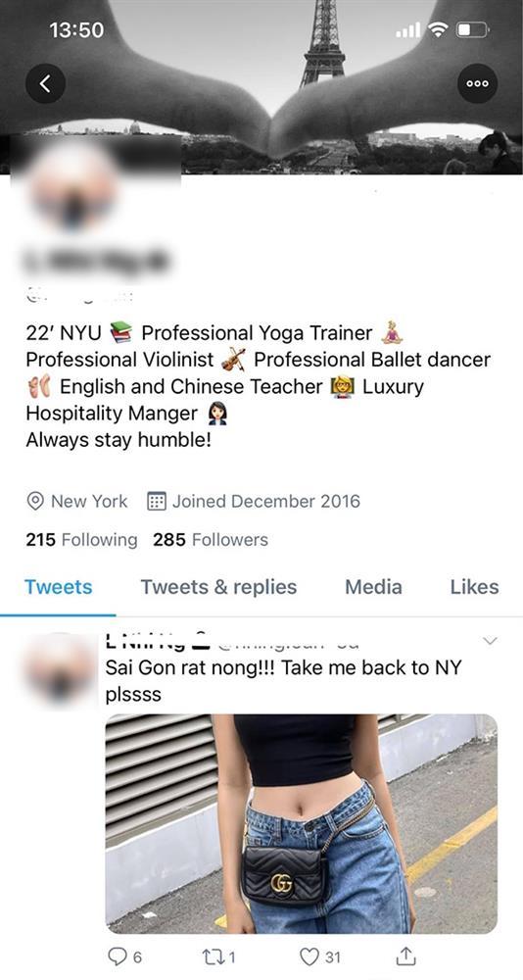This screenshot has height=980, width=523.
Task: Select the Tweets tab
Action: tap(58, 587)
